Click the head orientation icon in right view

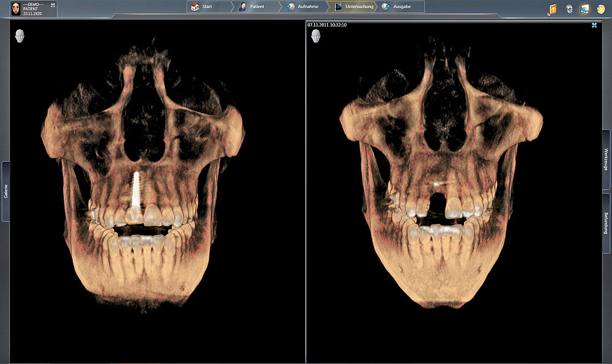316,37
